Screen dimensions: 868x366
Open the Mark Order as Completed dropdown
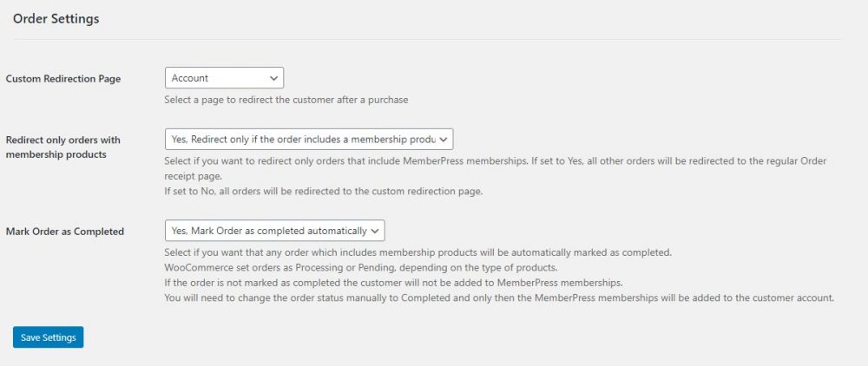coord(274,231)
